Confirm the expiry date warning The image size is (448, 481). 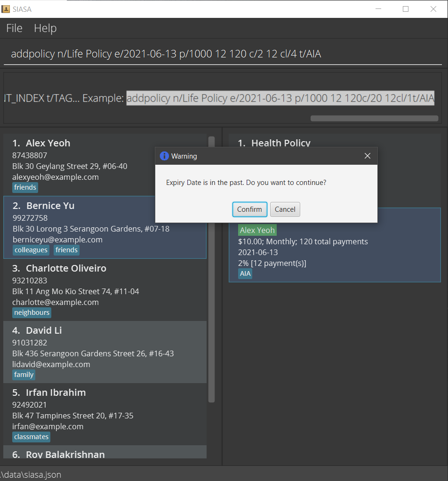249,209
